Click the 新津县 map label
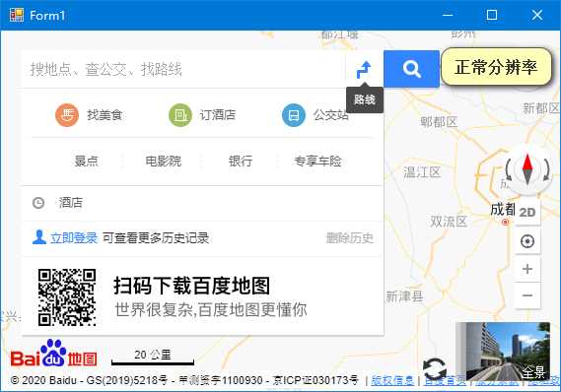The image size is (561, 392). click(x=404, y=296)
